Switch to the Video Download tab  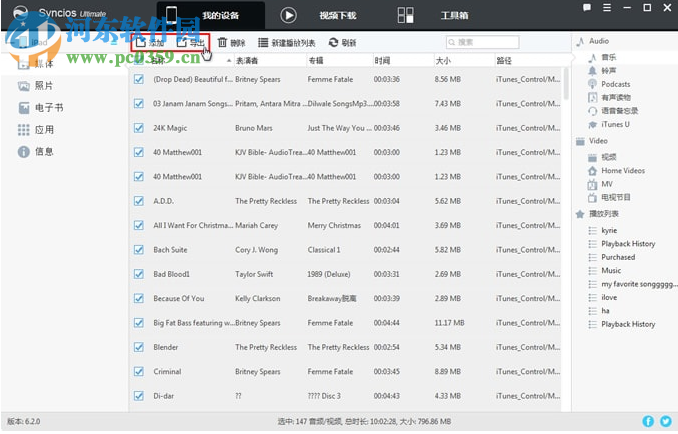(318, 16)
